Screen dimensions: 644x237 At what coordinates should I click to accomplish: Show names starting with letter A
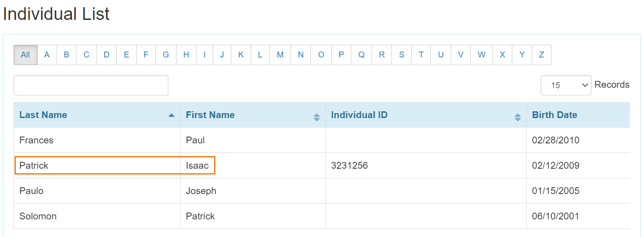47,55
